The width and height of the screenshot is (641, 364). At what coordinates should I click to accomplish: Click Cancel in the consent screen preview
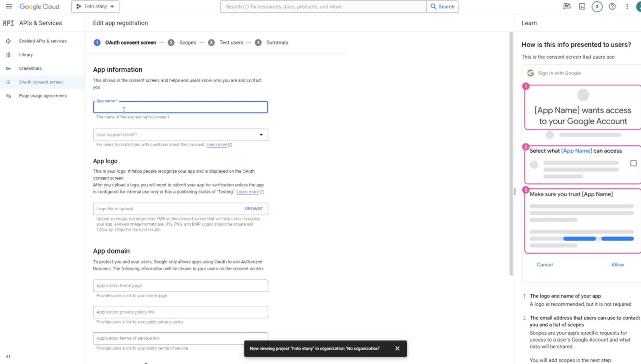[545, 265]
